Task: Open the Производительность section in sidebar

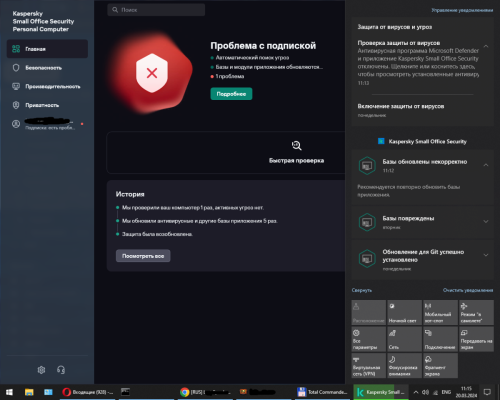Action: click(47, 86)
